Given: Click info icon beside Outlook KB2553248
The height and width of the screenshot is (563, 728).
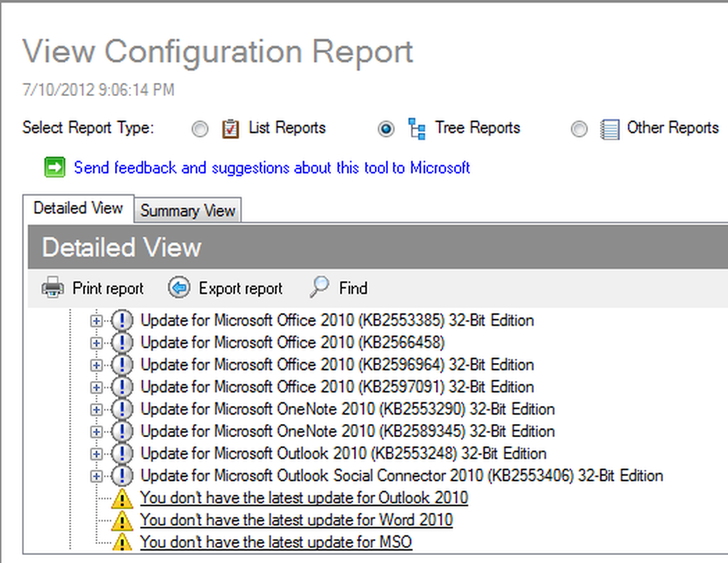Looking at the screenshot, I should point(122,454).
